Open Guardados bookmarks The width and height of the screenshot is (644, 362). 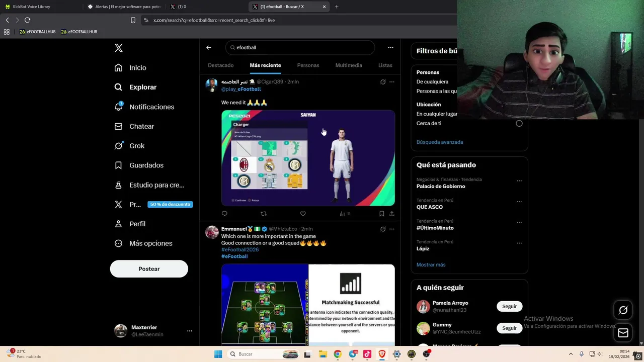tap(139, 165)
